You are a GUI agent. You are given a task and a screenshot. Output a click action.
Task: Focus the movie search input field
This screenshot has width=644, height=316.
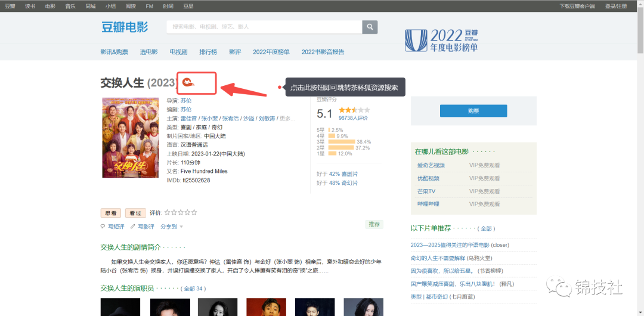pyautogui.click(x=264, y=27)
